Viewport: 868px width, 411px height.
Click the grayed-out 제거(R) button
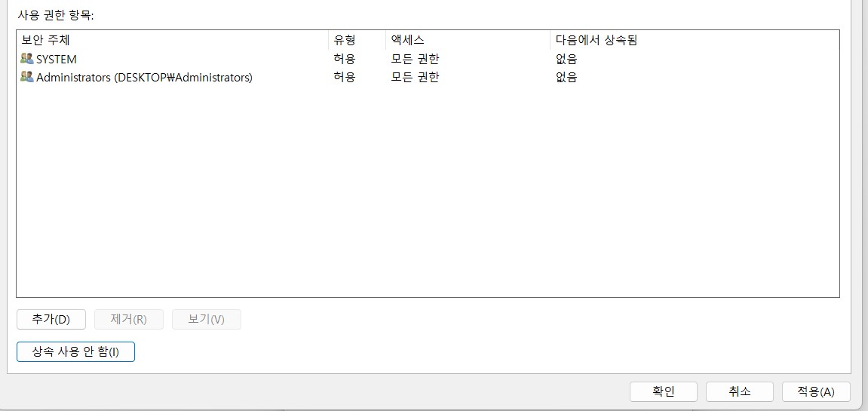129,320
